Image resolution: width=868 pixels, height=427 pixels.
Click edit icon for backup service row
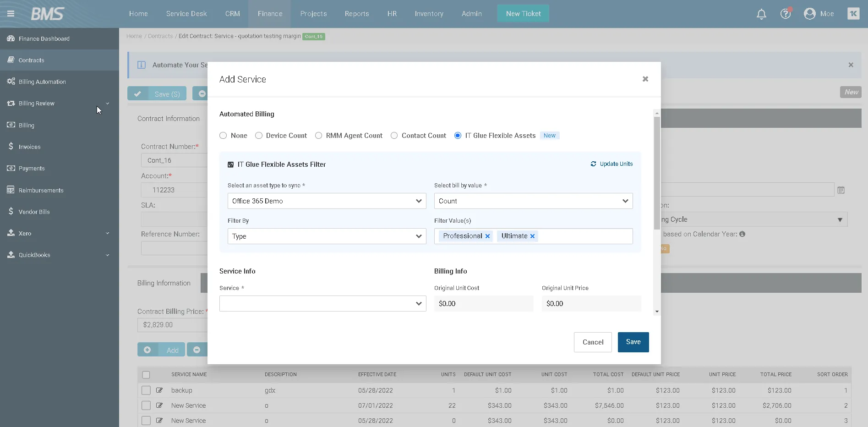pos(159,390)
